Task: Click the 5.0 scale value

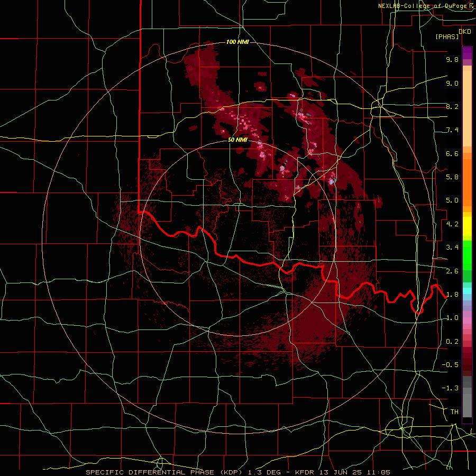Action: coord(452,200)
